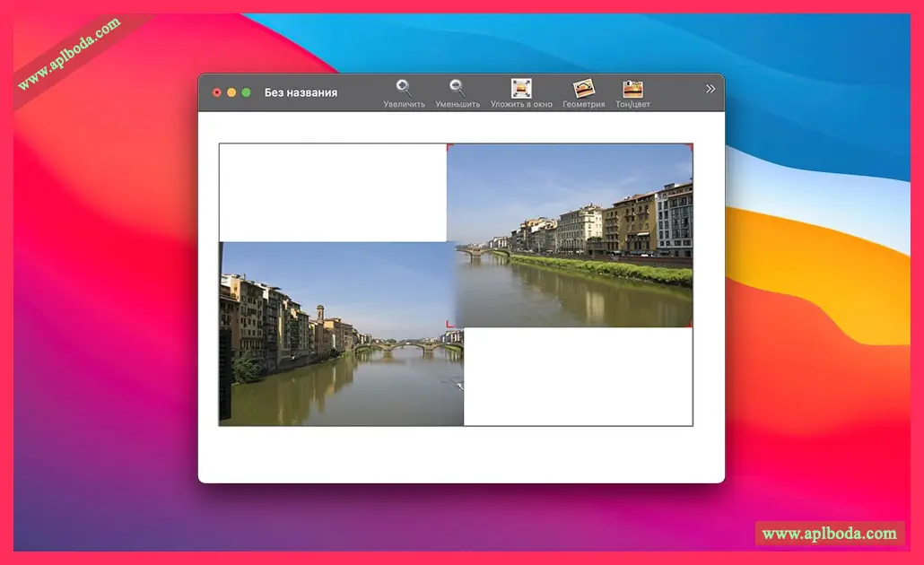The width and height of the screenshot is (924, 565).
Task: Click the Увеличить zoom-in magnifier icon
Action: [404, 88]
